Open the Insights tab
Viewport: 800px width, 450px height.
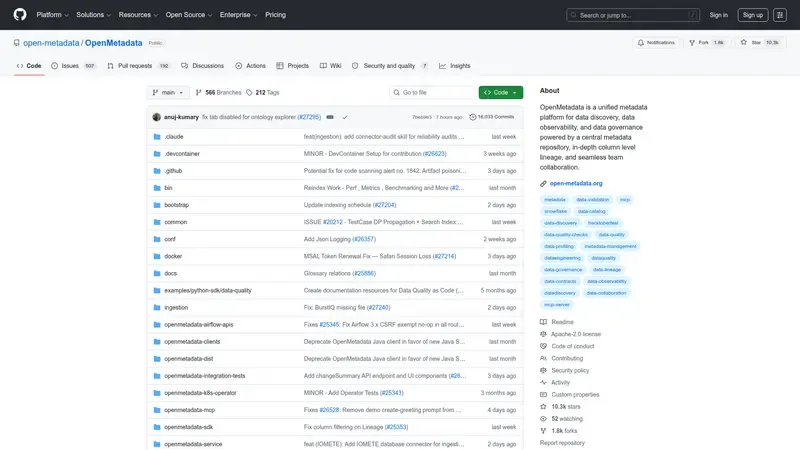click(455, 66)
